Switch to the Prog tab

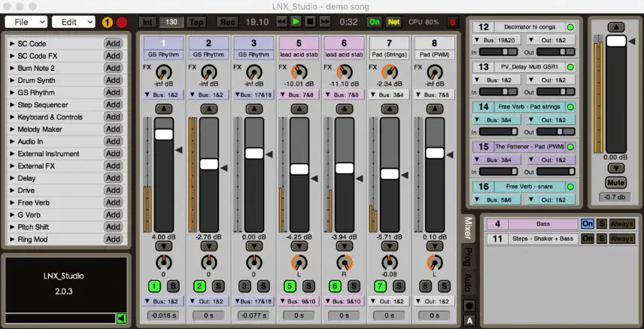pyautogui.click(x=468, y=257)
